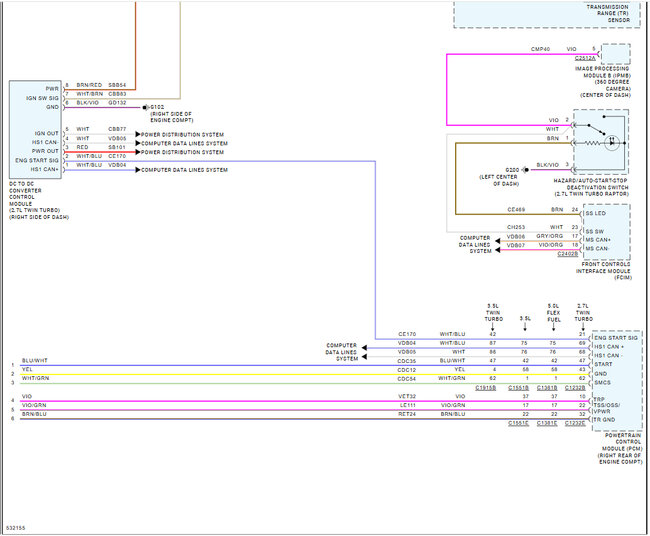Click 'BRN/BLU' label at wire 6 left end

[x=34, y=414]
